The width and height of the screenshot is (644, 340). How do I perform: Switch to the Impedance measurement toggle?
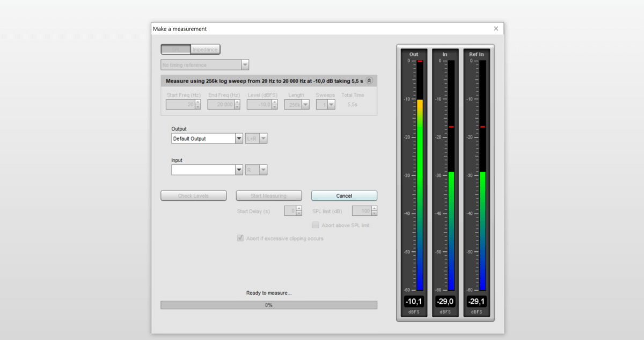click(205, 49)
